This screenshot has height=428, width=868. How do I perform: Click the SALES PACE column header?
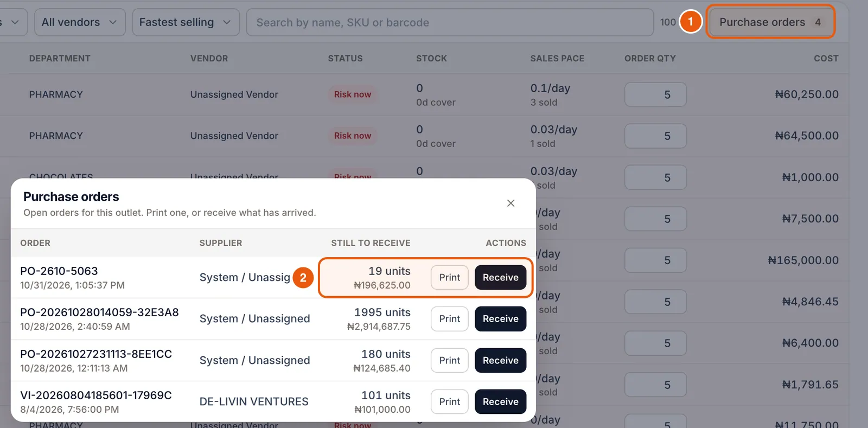557,58
